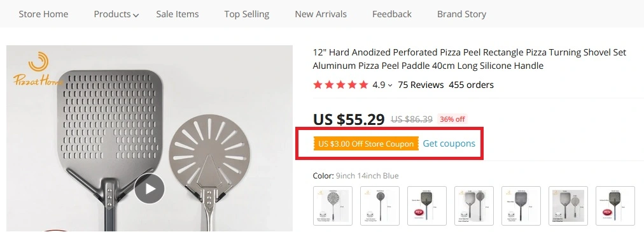
Task: Open the Top Selling page
Action: pos(247,14)
